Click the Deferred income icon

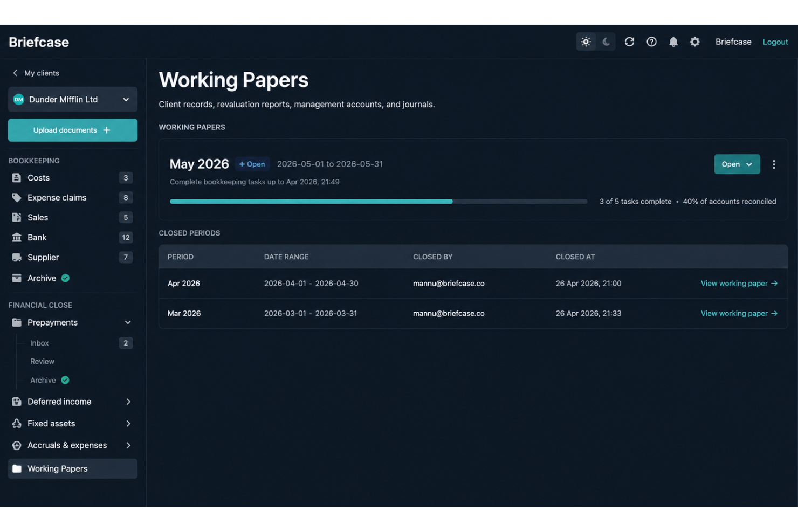(x=17, y=402)
